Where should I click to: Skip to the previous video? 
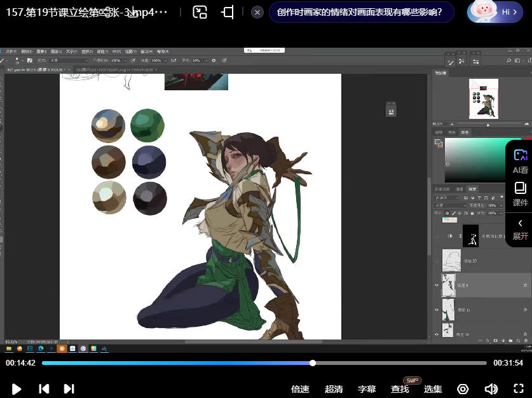(44, 388)
